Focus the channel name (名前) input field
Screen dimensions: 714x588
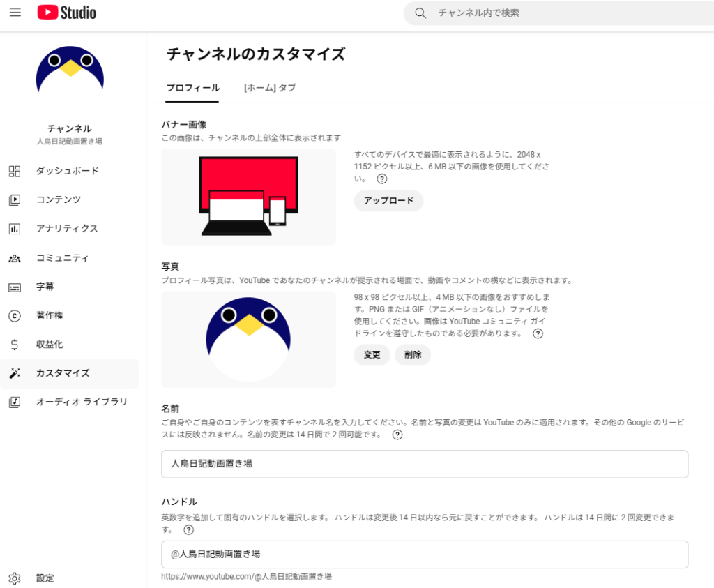[424, 464]
